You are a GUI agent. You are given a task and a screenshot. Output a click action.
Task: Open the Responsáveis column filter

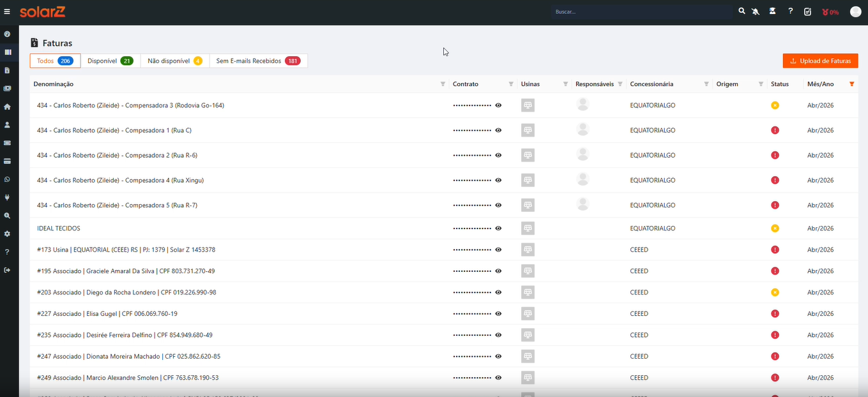tap(620, 84)
